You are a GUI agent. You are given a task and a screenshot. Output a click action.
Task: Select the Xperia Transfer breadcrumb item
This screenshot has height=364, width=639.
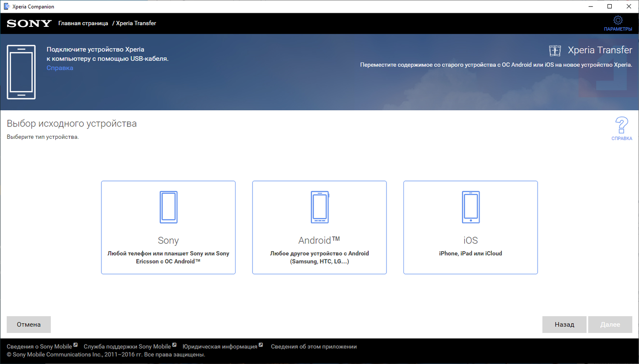(136, 23)
